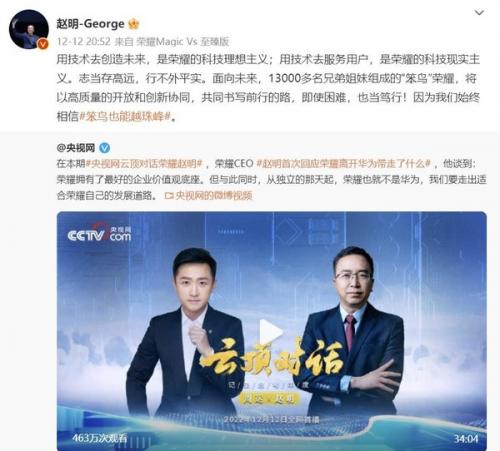Open the 赵明-George username link
Viewport: 500px width, 451px height.
(90, 24)
